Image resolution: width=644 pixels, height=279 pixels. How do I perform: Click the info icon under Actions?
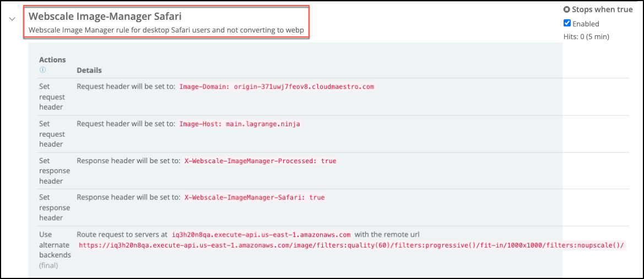pyautogui.click(x=42, y=70)
